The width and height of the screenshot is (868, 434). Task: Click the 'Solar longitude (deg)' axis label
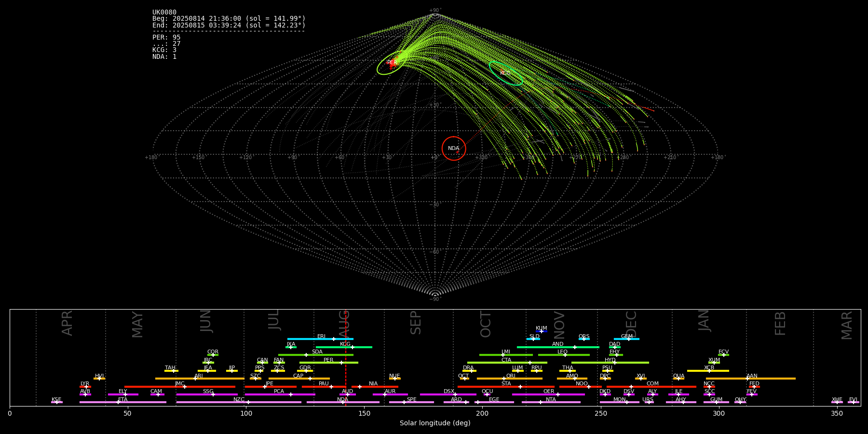pyautogui.click(x=435, y=423)
